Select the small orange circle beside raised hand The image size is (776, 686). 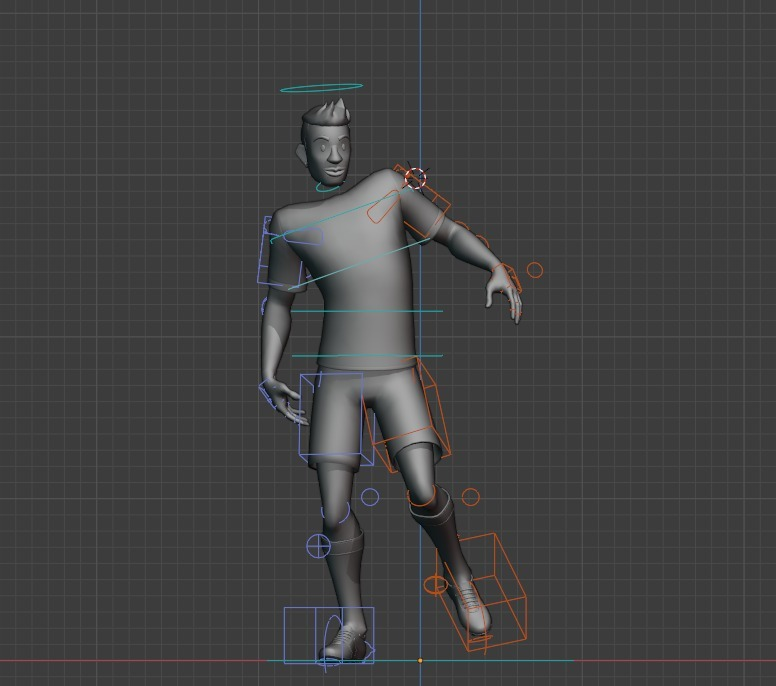(534, 270)
